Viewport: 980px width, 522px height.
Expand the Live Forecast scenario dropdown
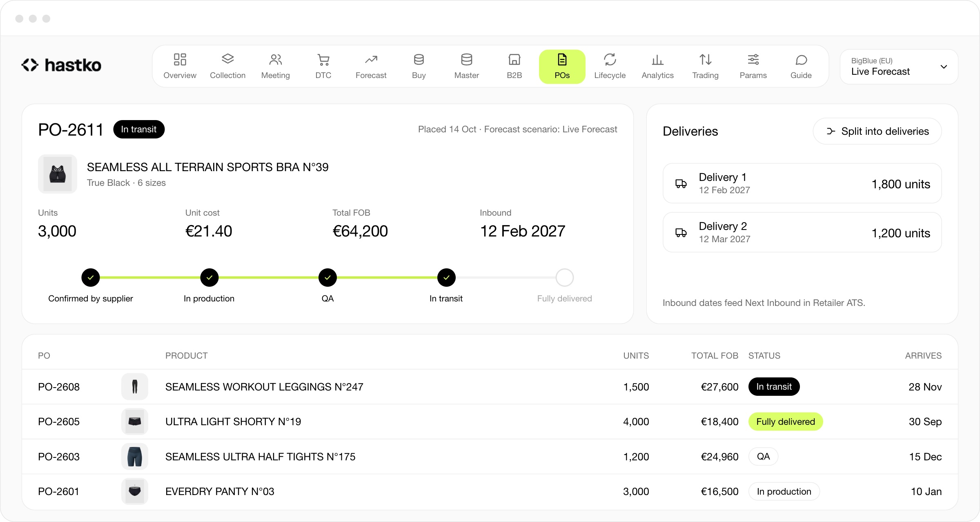[899, 67]
